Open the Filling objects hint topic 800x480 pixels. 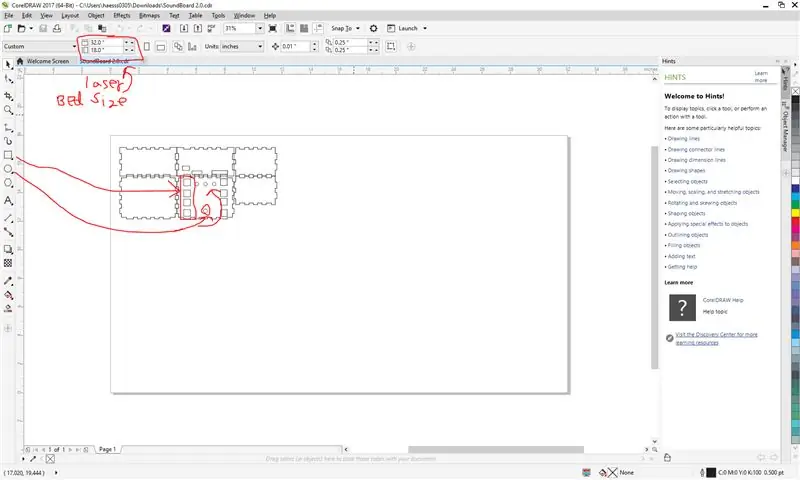click(683, 245)
